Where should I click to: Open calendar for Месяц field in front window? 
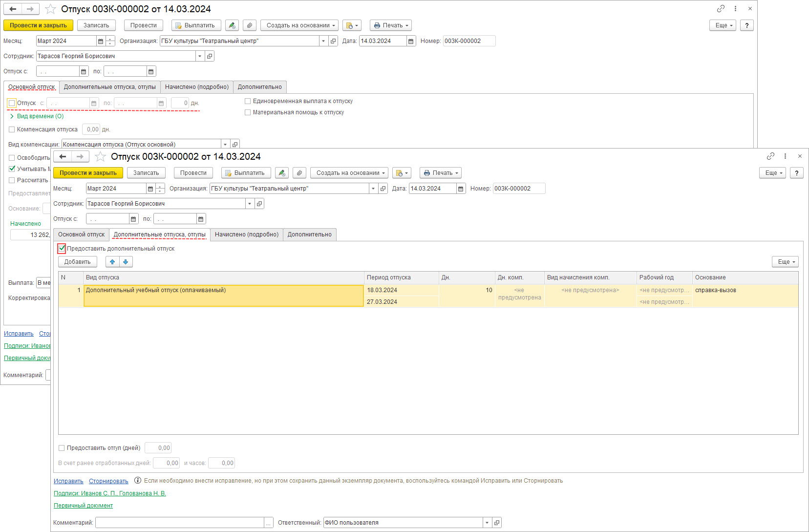150,189
